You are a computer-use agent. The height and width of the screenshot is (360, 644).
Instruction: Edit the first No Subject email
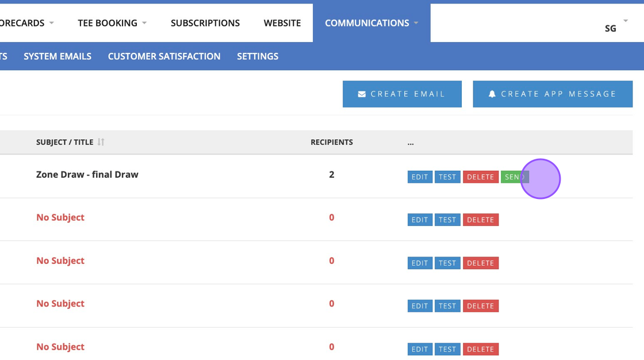(420, 220)
